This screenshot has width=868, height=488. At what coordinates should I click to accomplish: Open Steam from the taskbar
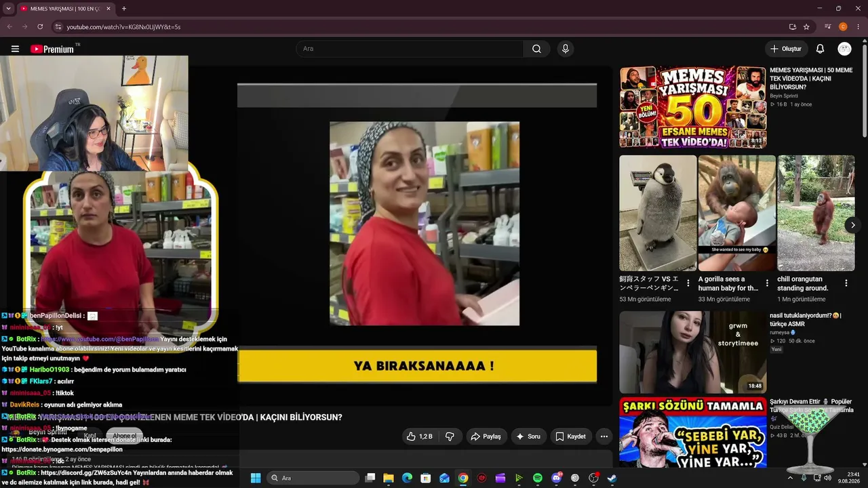coord(612,478)
